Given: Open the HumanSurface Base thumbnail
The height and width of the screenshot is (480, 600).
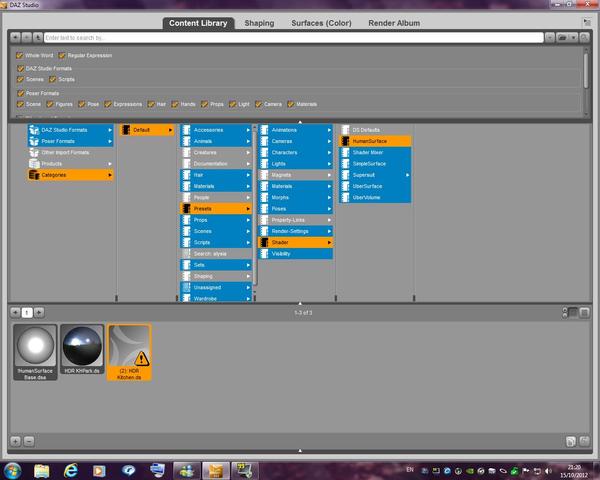Looking at the screenshot, I should (x=35, y=352).
